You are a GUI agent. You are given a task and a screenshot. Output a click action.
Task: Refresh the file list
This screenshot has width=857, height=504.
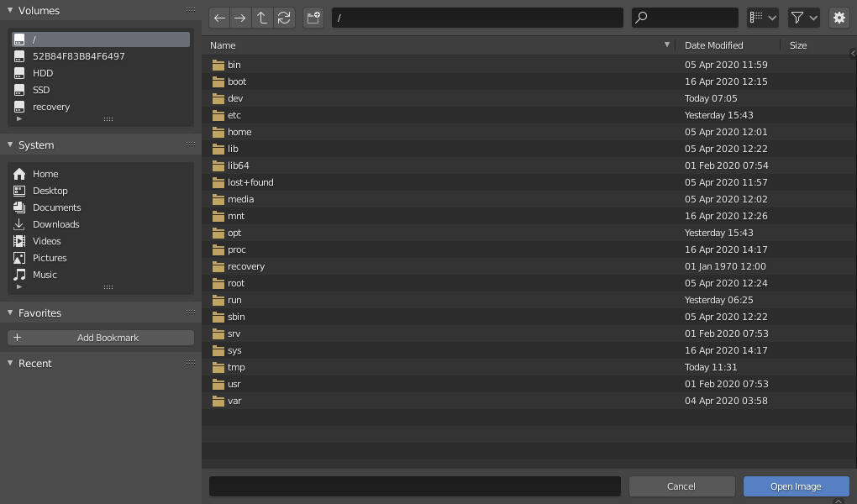click(284, 17)
